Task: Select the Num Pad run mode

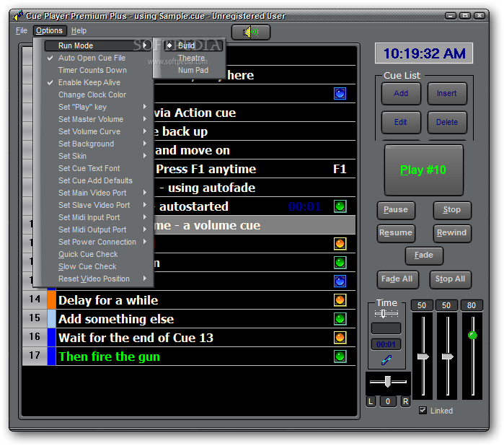Action: 193,70
